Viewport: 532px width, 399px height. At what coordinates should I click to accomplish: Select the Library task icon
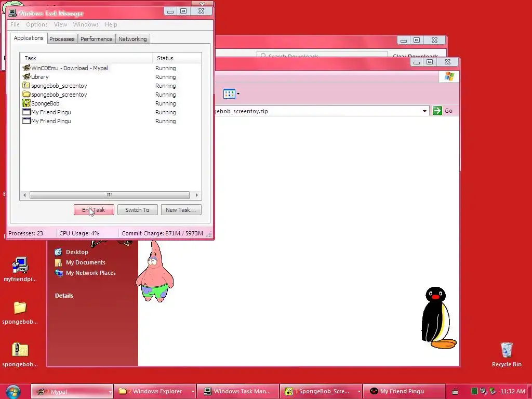click(x=26, y=77)
